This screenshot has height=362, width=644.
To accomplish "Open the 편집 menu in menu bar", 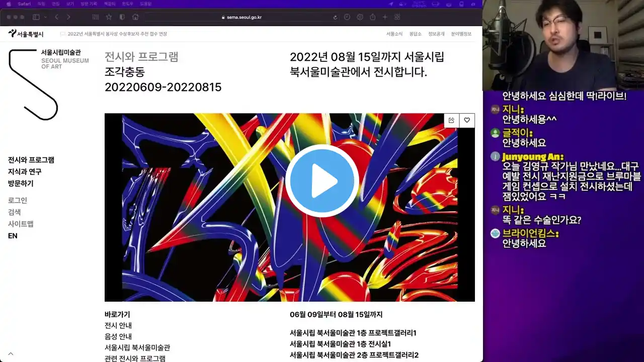I will coord(55,4).
